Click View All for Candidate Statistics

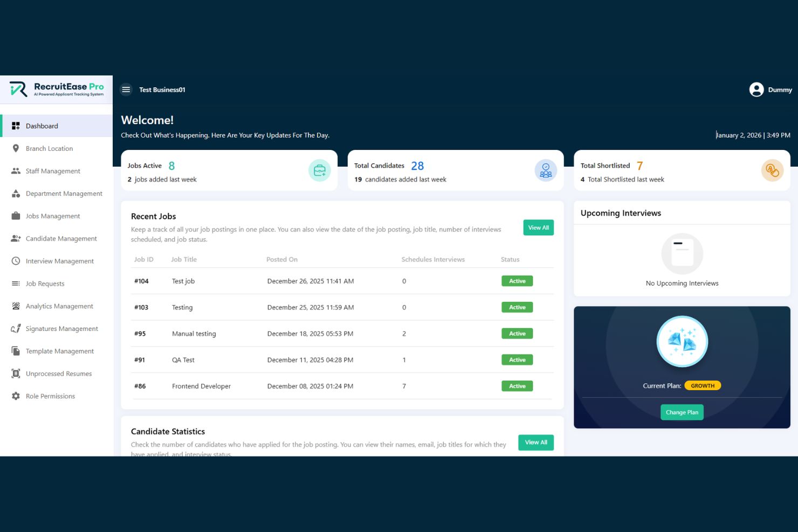(x=535, y=442)
